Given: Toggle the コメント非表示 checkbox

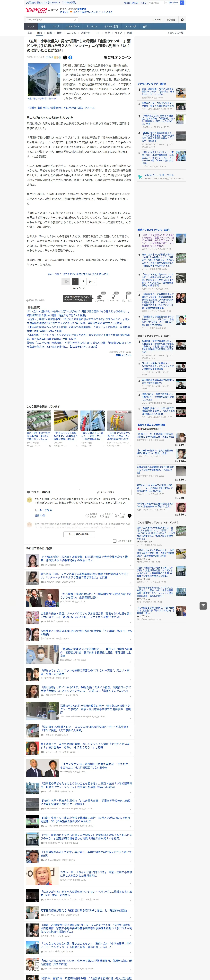Looking at the screenshot, I should pos(115,541).
